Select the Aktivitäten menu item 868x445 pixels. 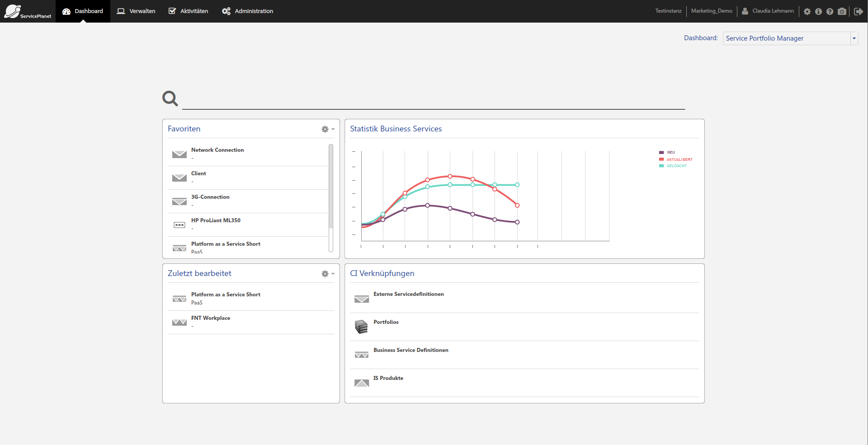click(188, 11)
